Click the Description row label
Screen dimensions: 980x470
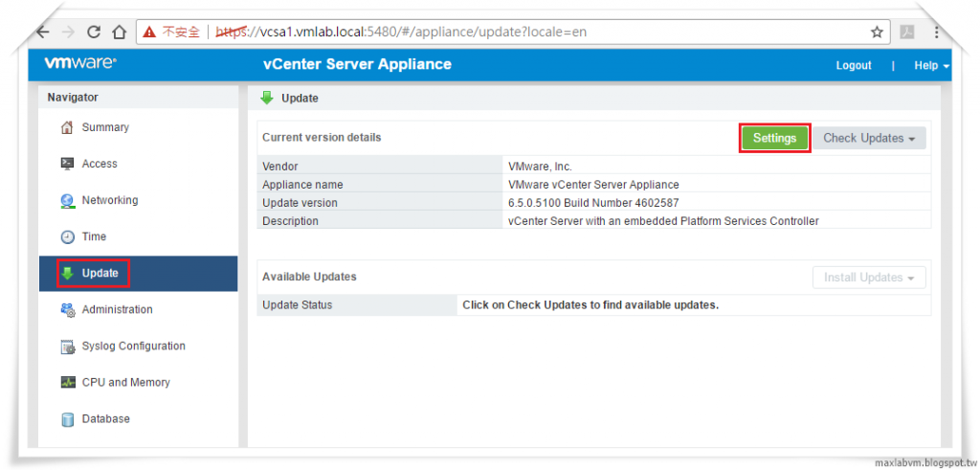click(290, 220)
